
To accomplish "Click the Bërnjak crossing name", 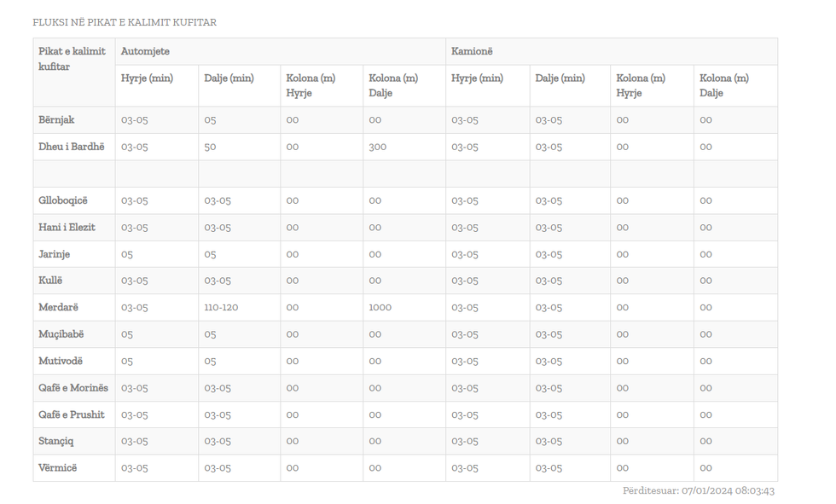I will click(x=56, y=119).
